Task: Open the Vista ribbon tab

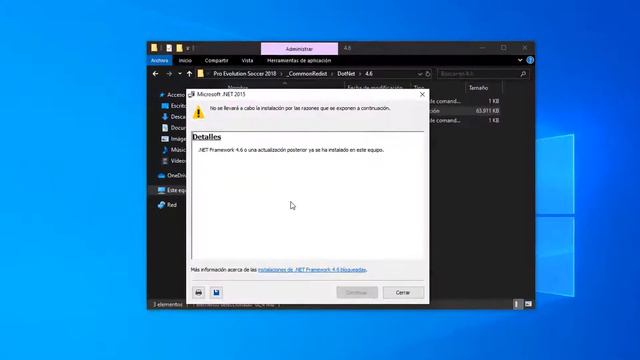Action: [247, 60]
